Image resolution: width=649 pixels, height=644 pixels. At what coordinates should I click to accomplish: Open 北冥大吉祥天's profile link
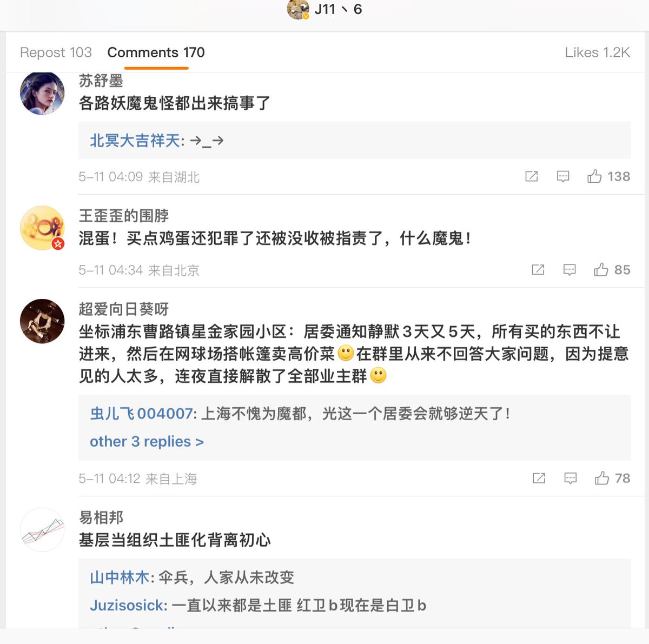tap(135, 141)
